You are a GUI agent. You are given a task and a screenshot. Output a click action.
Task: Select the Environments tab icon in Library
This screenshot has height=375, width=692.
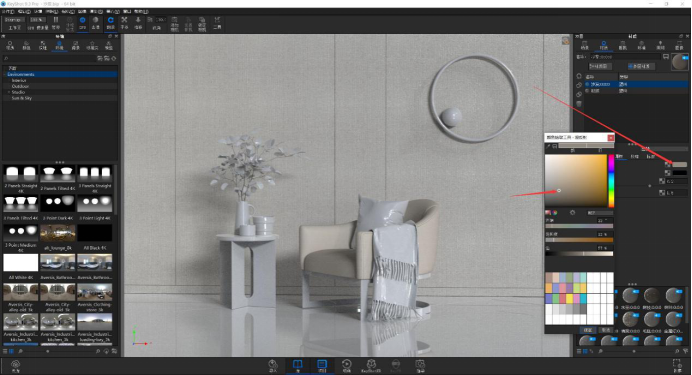59,45
